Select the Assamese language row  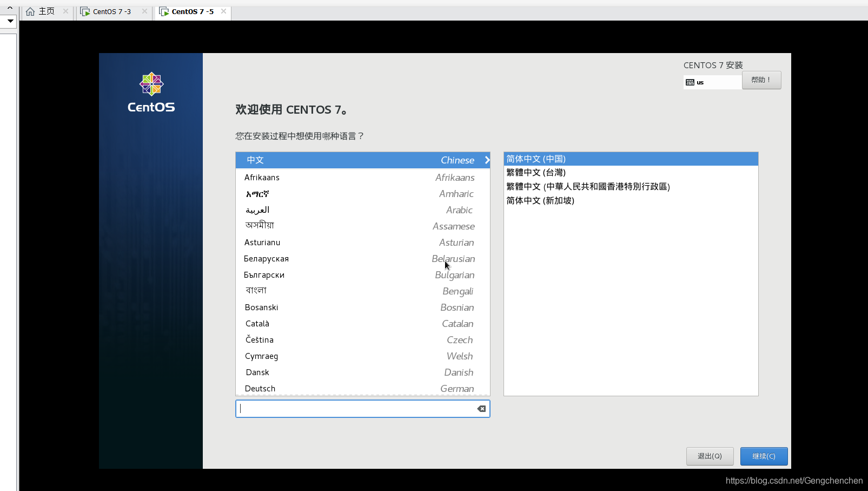[363, 226]
